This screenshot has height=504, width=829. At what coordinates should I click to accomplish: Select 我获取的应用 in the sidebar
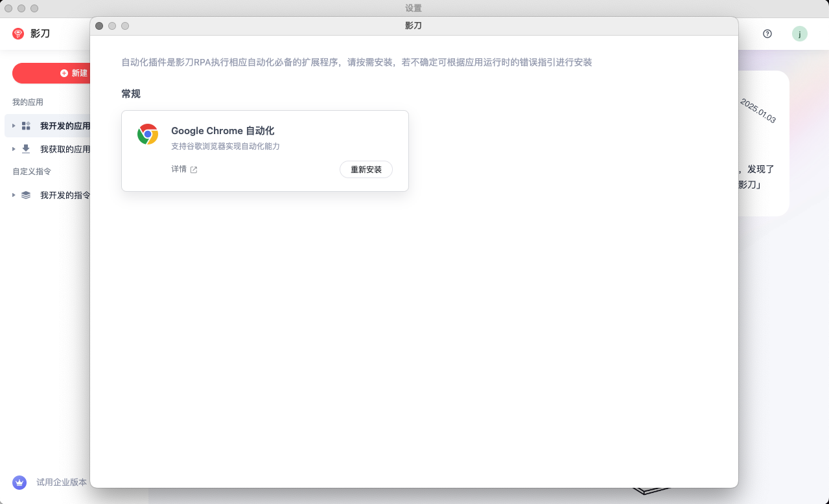pyautogui.click(x=65, y=149)
